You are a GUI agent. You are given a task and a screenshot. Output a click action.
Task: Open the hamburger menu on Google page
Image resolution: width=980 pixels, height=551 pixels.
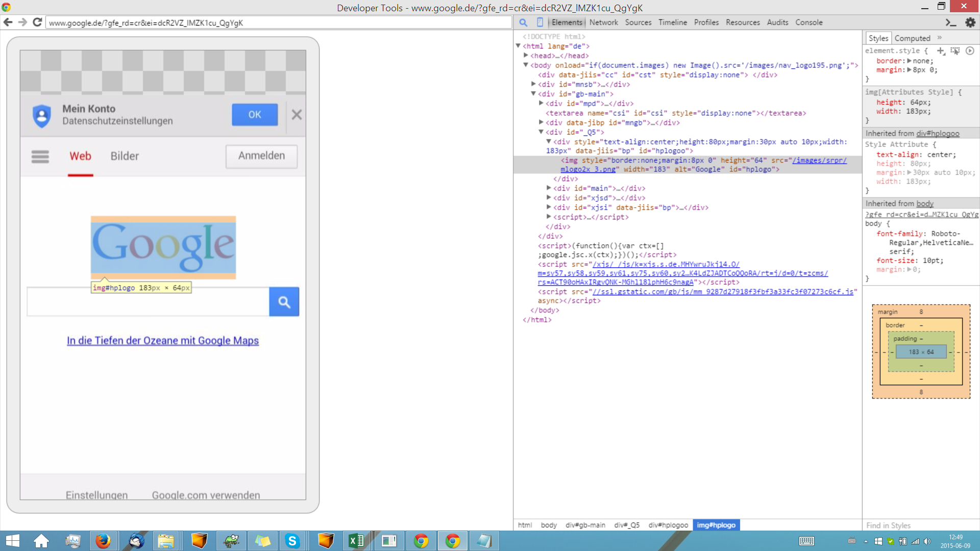pyautogui.click(x=40, y=157)
